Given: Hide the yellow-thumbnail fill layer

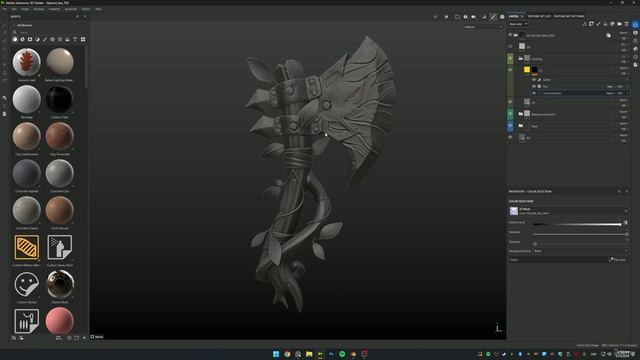Looking at the screenshot, I should 510,70.
